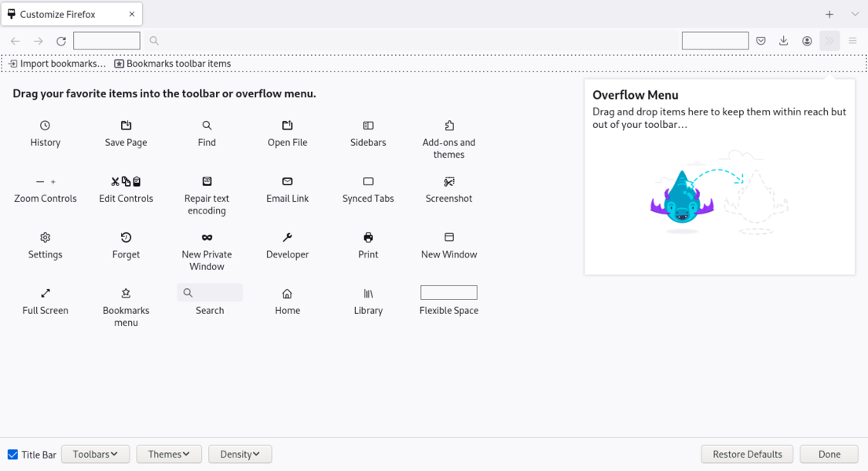The image size is (868, 471).
Task: Click the Overflow Menu heading text
Action: 635,95
